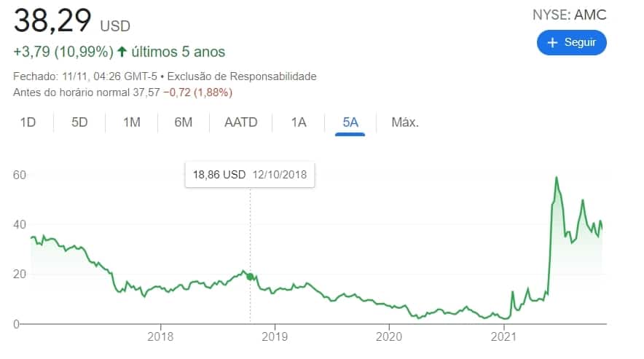644x359 pixels.
Task: Show the Máx. full history range
Action: [x=405, y=122]
